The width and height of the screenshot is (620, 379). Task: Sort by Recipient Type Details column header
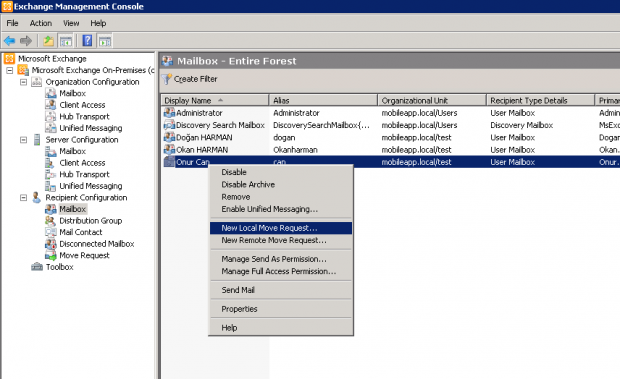[540, 100]
